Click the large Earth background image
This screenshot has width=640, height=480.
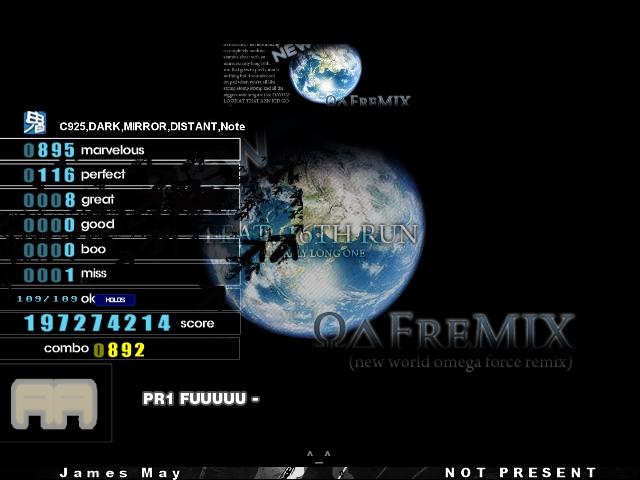316,239
